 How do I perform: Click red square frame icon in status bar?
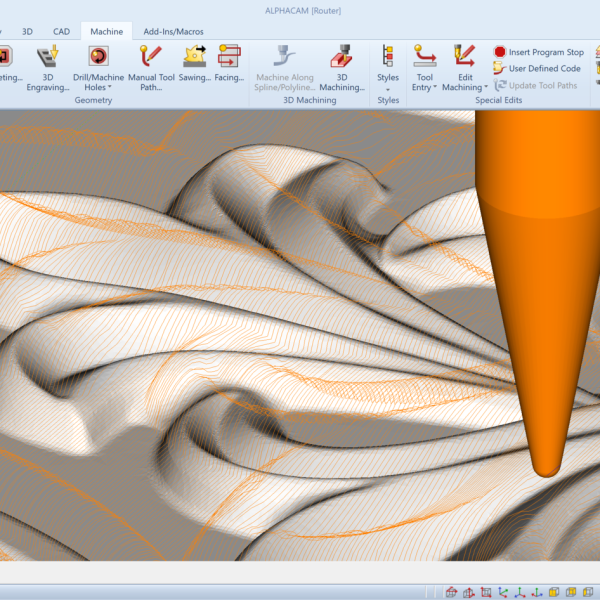(486, 592)
